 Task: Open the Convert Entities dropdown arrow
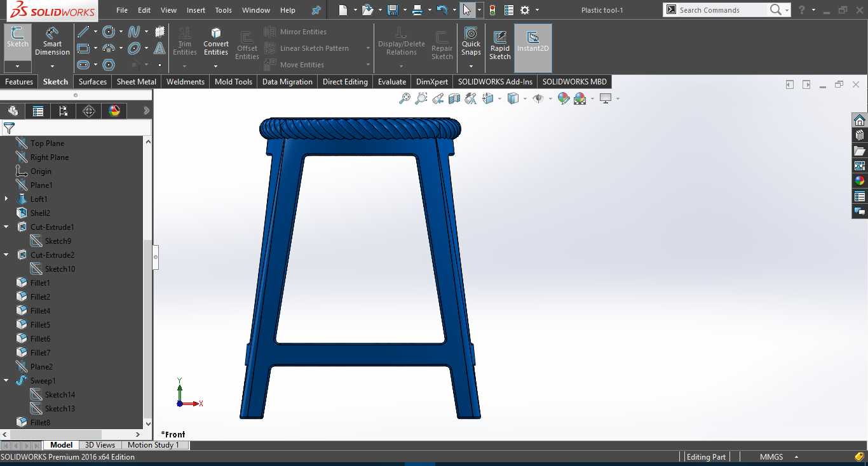click(216, 65)
